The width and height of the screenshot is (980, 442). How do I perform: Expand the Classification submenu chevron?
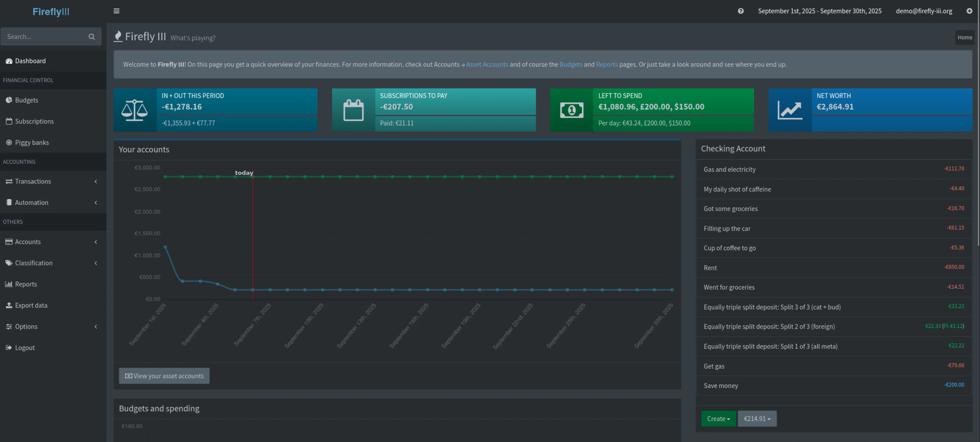tap(96, 263)
